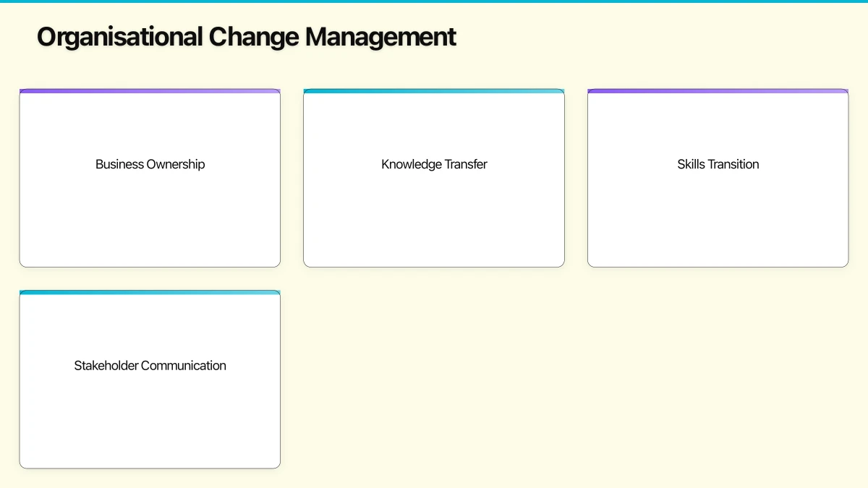Screen dimensions: 868x488
Task: Click the "Skills Transition" text label
Action: tap(718, 164)
